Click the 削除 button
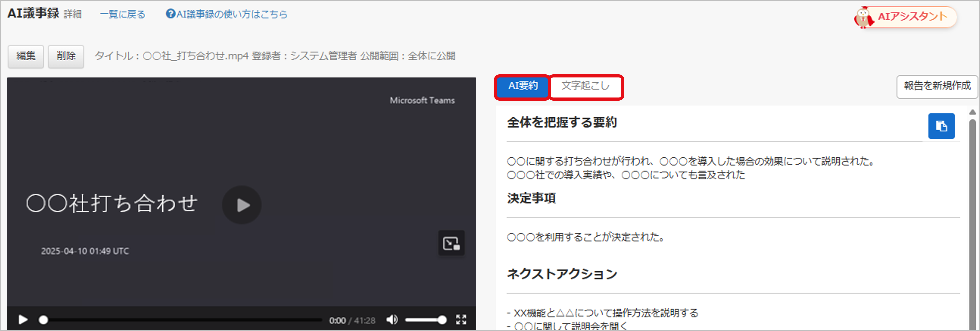This screenshot has width=980, height=331. (66, 56)
